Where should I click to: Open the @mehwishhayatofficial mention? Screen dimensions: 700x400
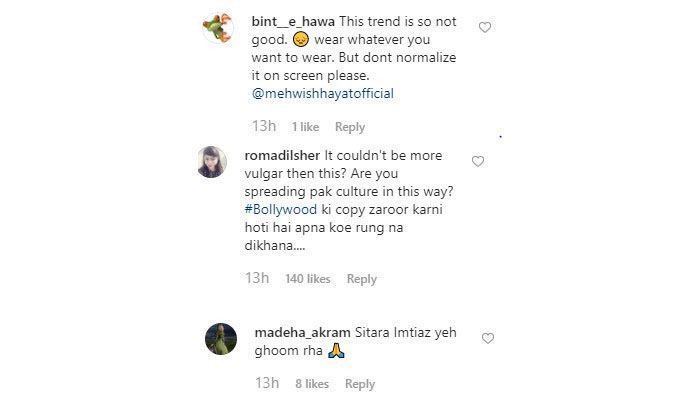coord(323,93)
